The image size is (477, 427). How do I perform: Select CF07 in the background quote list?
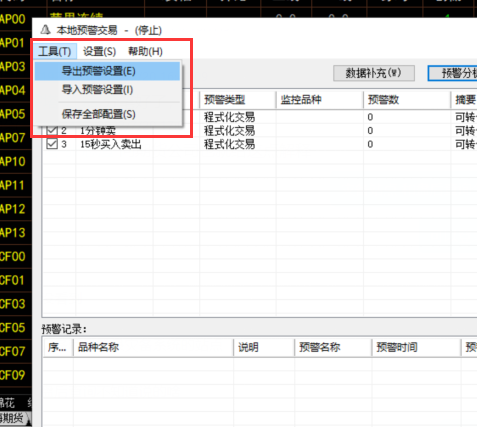13,351
